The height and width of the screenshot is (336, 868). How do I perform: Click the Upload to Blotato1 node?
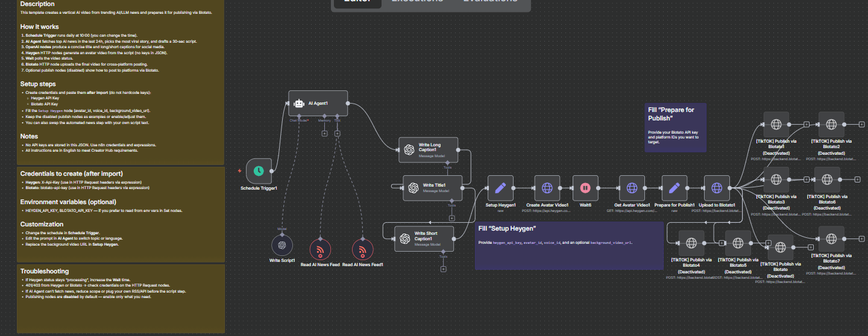pos(717,188)
